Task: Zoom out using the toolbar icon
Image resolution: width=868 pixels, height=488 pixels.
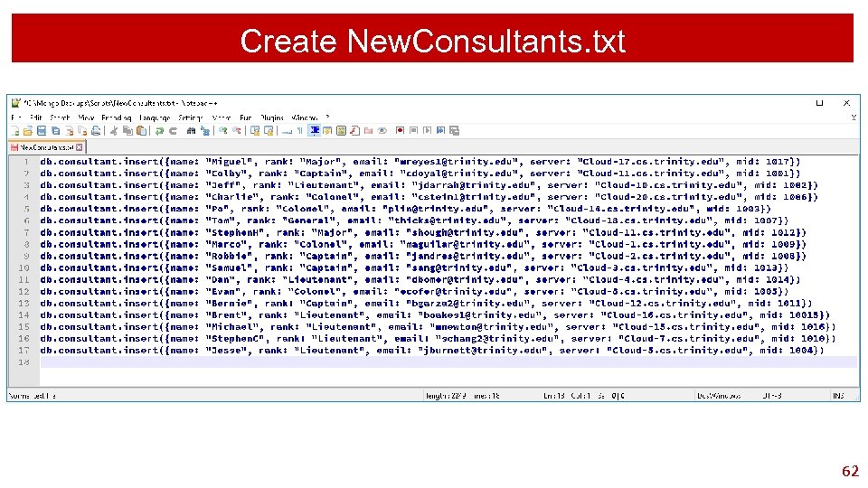Action: [236, 130]
